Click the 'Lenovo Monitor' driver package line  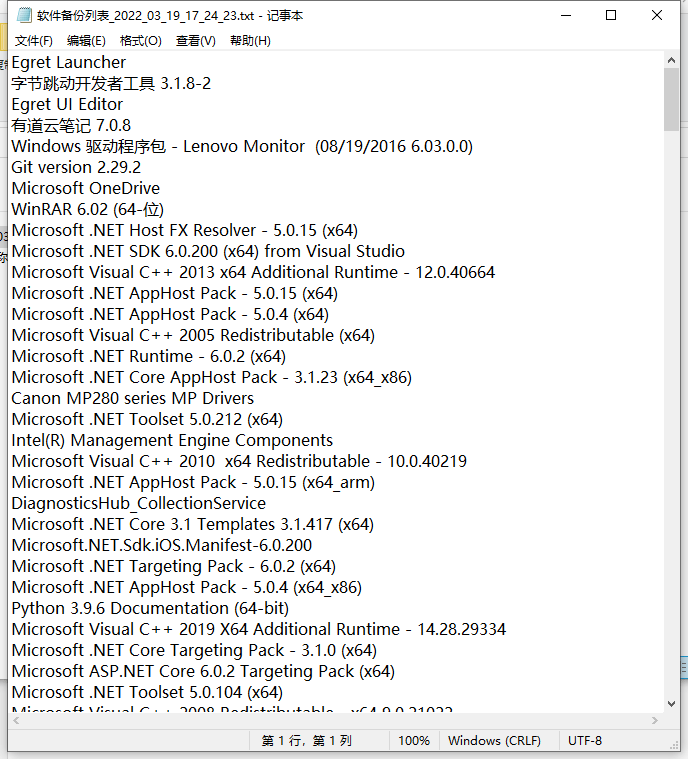click(242, 146)
